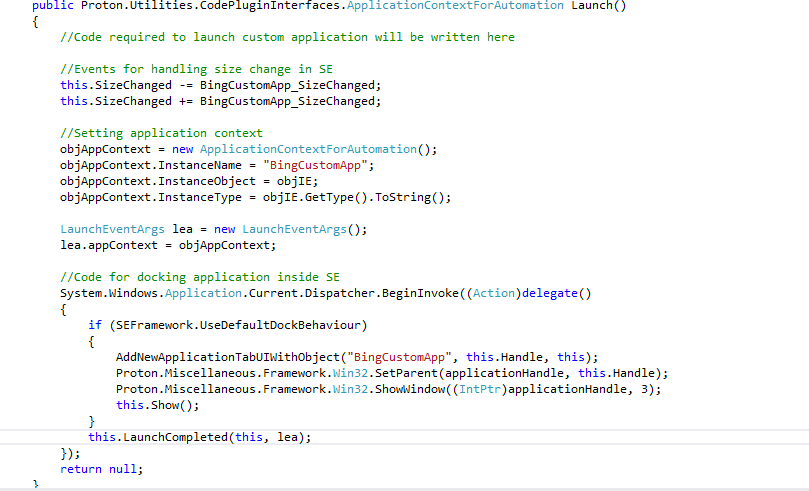Click the Win32.ShowWindow line
Screen dimensions: 809x491
point(389,389)
